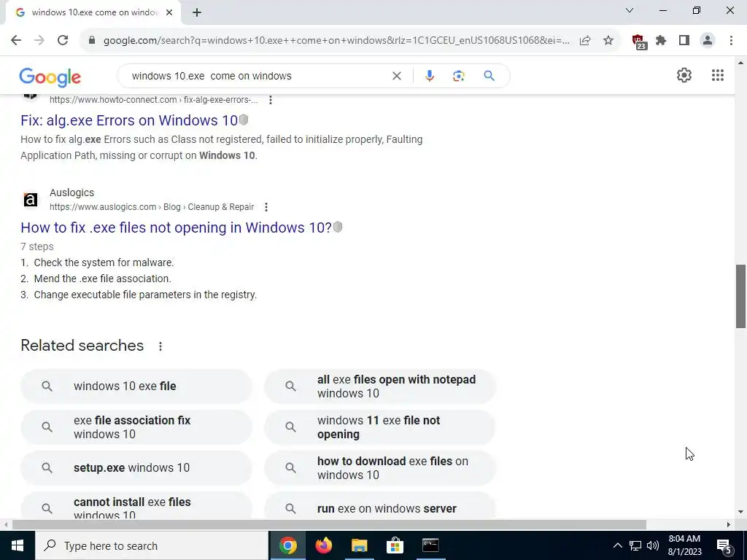
Task: Open options for the howto-connect result
Action: coord(271,99)
